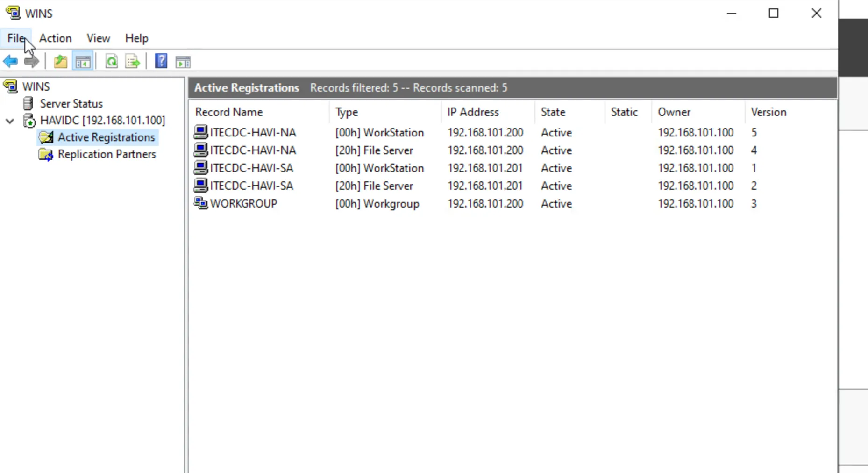Click the Up One Level folder icon
The width and height of the screenshot is (868, 473).
[60, 61]
